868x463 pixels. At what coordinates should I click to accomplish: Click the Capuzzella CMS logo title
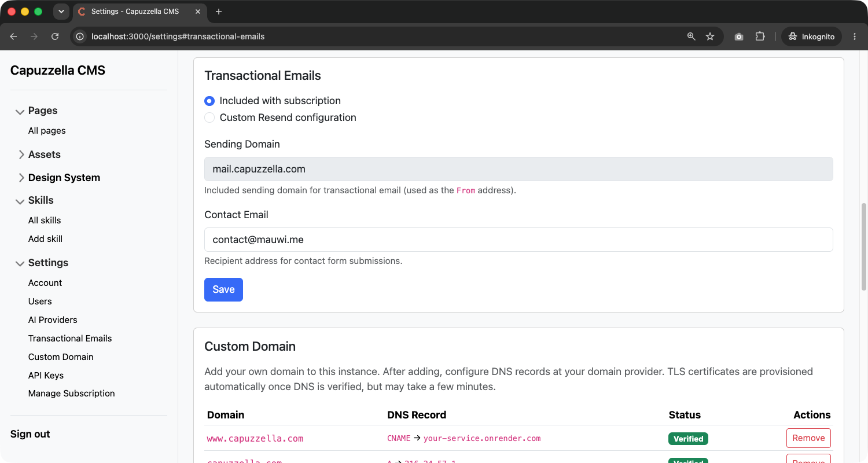pos(58,71)
